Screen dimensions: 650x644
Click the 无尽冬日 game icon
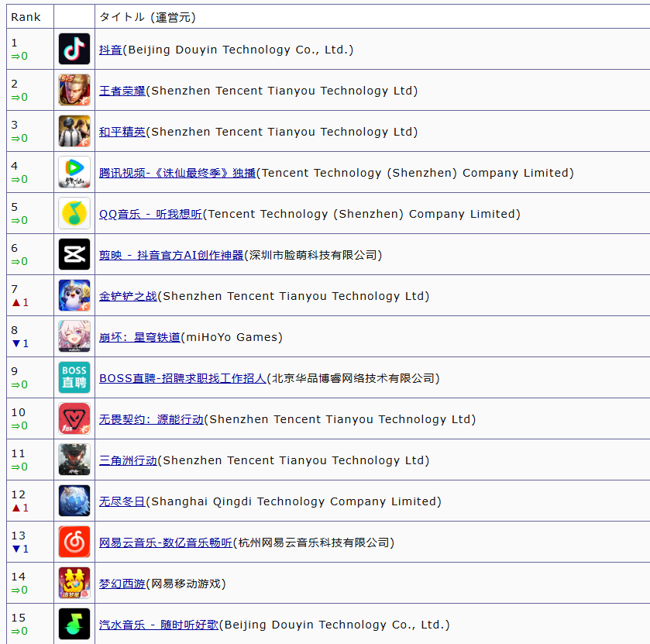point(74,501)
